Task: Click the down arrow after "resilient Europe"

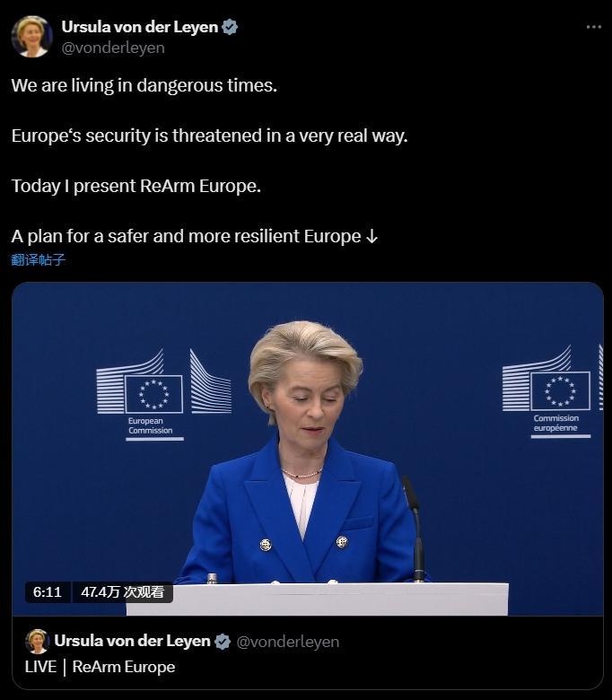Action: [372, 237]
